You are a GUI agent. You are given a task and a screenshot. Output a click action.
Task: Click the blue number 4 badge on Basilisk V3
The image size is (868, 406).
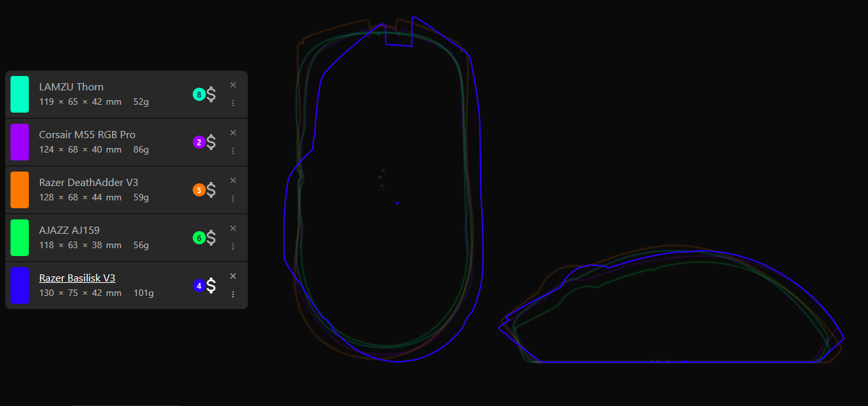click(199, 286)
